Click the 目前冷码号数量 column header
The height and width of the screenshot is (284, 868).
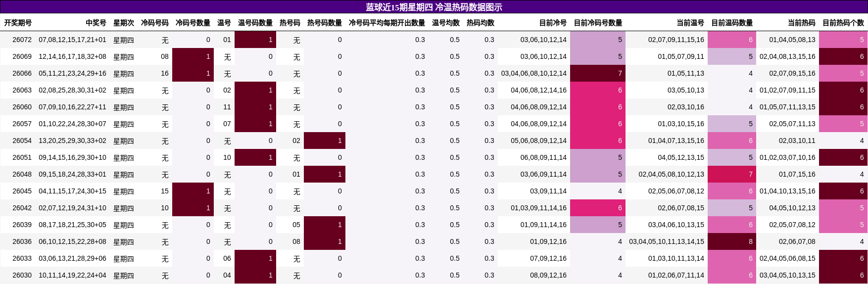tap(598, 23)
